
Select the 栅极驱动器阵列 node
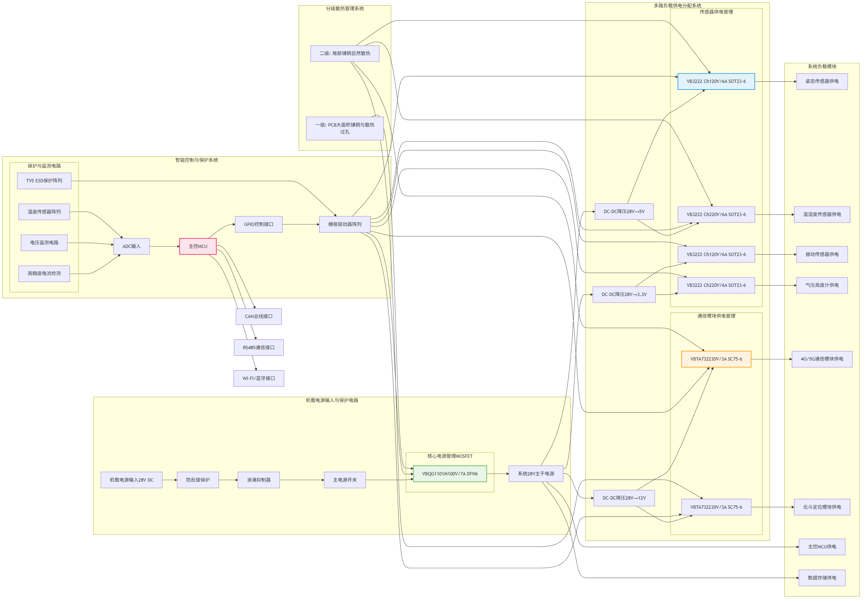[345, 224]
